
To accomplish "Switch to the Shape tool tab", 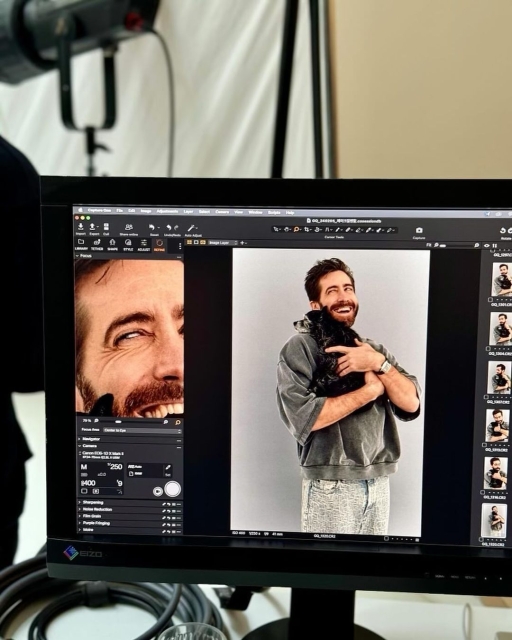I will [x=113, y=245].
